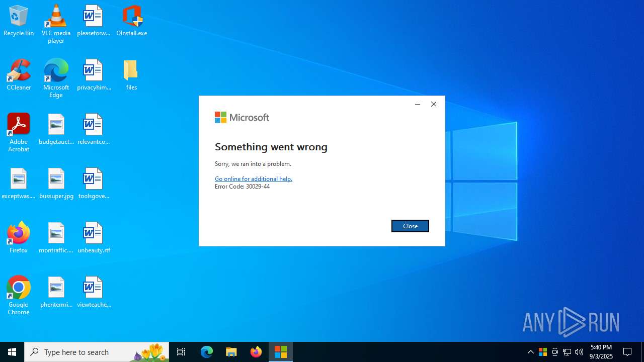Open the Firefox desktop shortcut

19,238
